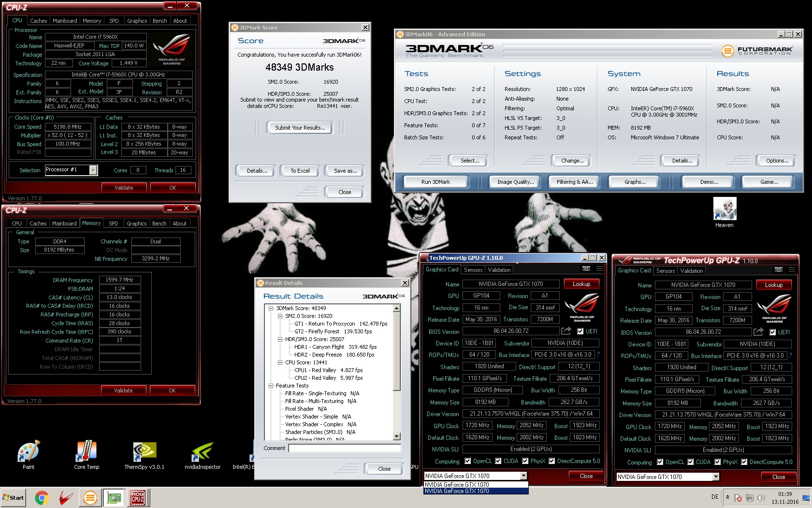Viewport: 812px width, 508px height.
Task: Collapse the Feature Tests tree node
Action: (272, 386)
